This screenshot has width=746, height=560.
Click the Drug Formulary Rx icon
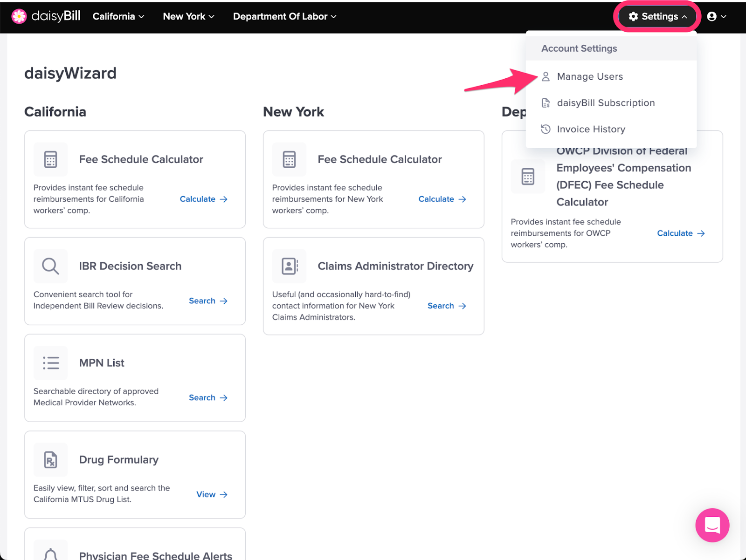click(50, 460)
